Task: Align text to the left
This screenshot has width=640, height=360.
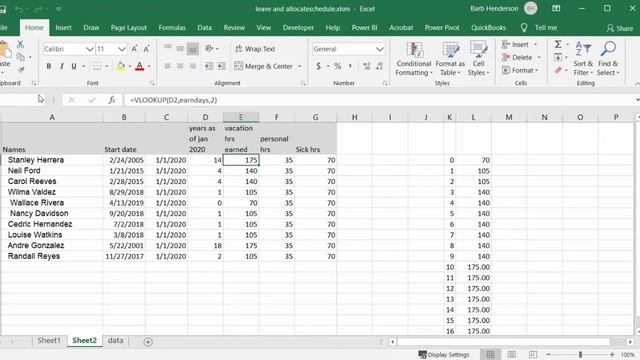Action: tap(167, 66)
